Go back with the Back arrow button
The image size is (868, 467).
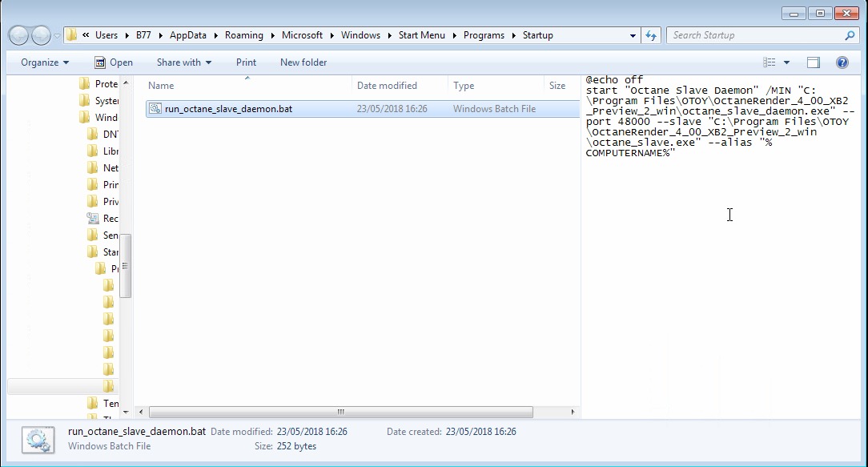coord(18,35)
